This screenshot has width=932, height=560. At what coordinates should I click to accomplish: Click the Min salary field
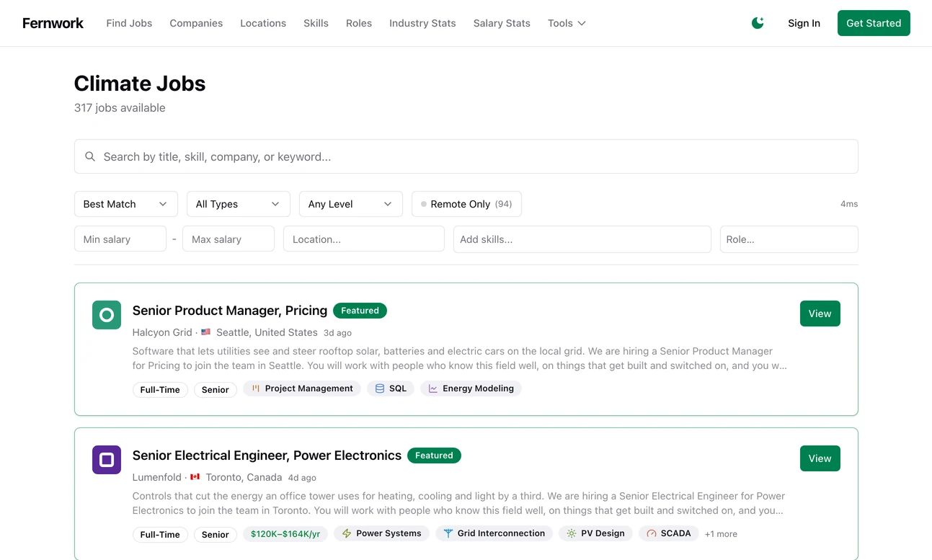point(120,239)
